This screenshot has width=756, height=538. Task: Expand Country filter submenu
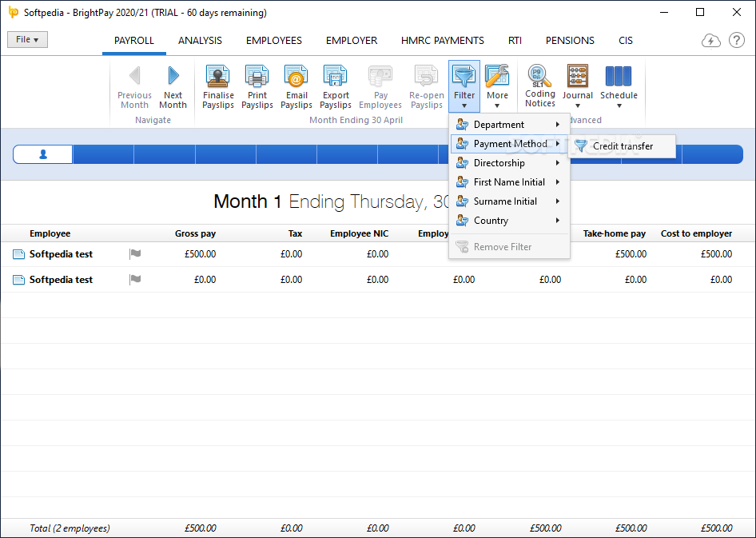[x=509, y=221]
